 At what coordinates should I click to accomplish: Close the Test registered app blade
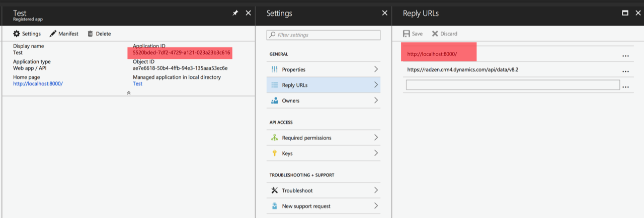point(248,13)
